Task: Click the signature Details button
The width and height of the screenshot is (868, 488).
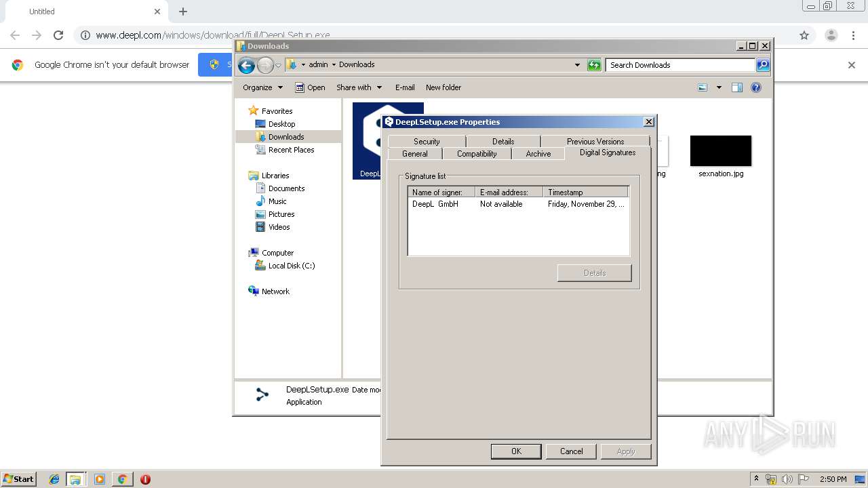Action: point(595,273)
